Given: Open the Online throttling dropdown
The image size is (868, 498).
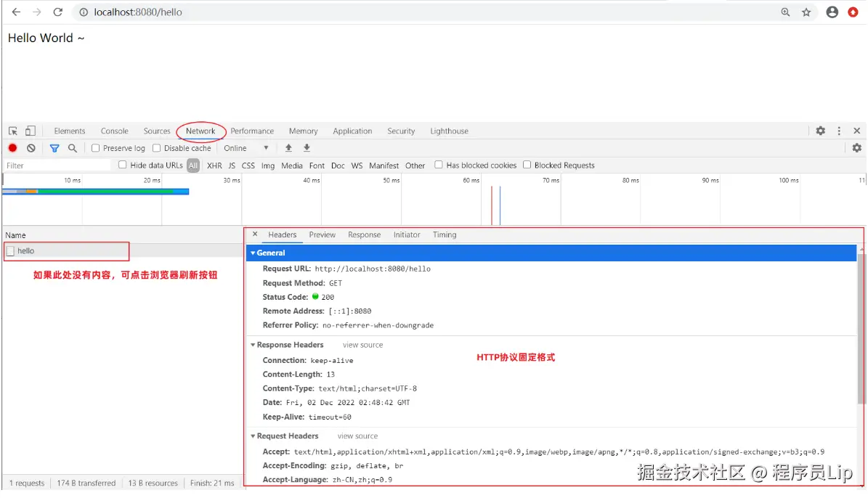Looking at the screenshot, I should [x=246, y=148].
